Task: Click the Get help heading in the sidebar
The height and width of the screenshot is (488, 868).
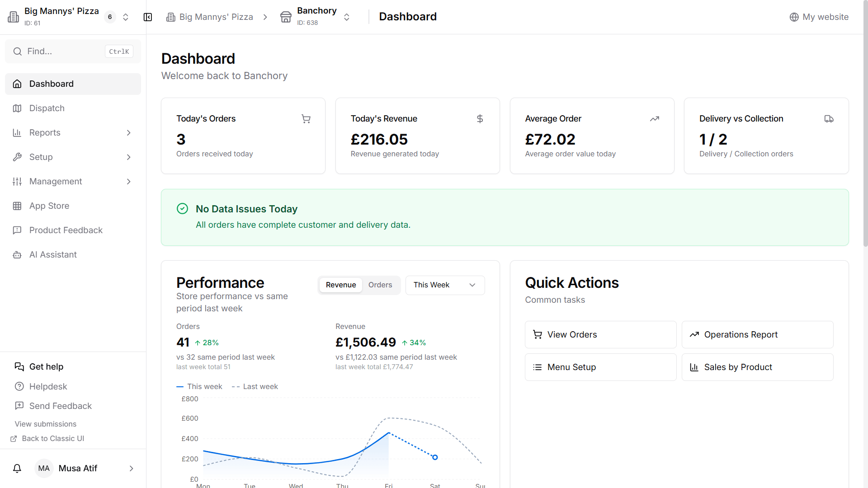Action: (46, 367)
